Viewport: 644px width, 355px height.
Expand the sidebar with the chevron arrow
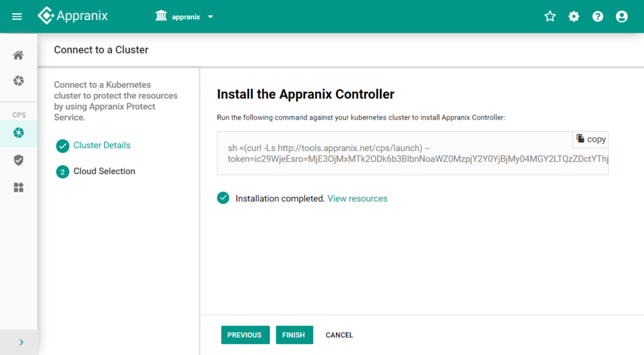(21, 342)
